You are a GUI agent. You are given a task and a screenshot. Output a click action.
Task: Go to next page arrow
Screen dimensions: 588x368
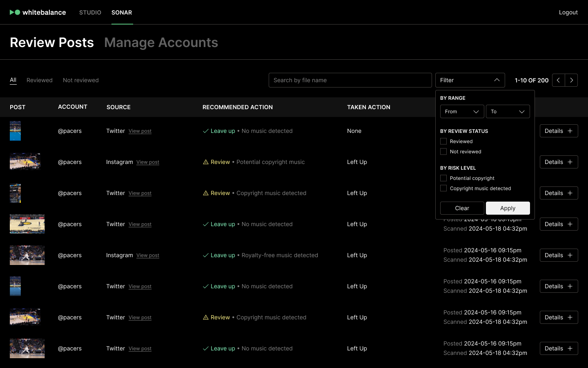(571, 80)
